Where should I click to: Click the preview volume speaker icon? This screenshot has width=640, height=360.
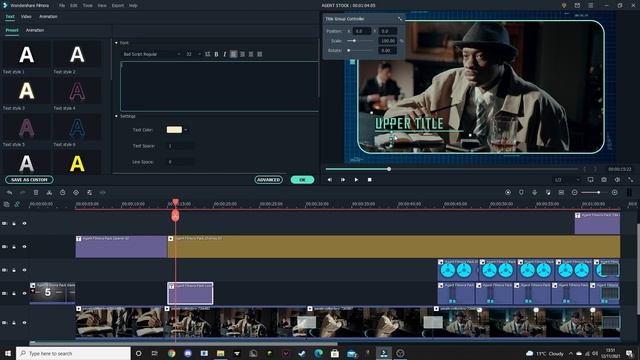[617, 180]
